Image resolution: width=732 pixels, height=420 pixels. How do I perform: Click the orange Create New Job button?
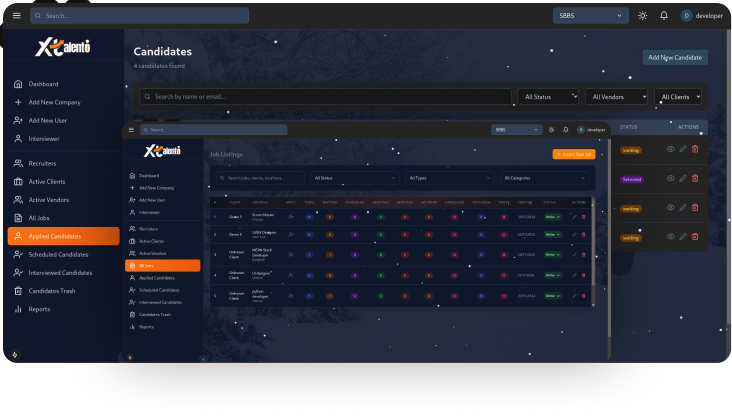[x=573, y=154]
